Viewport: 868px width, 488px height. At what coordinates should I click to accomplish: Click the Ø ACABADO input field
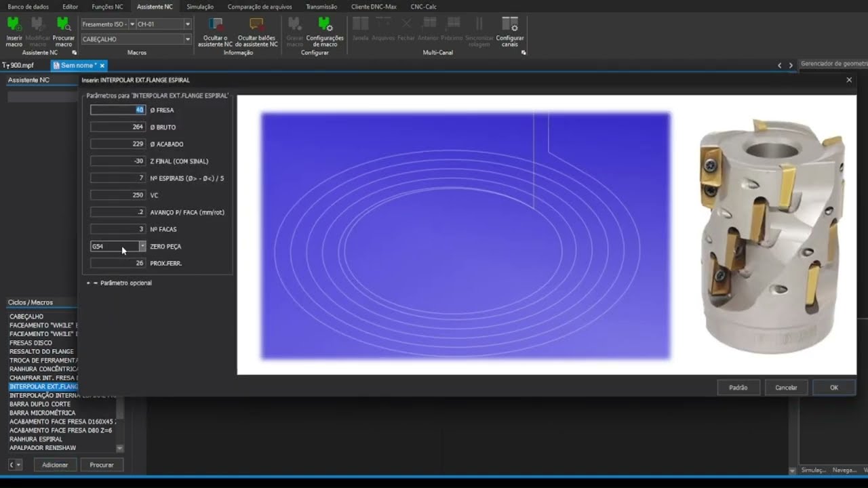(x=118, y=144)
